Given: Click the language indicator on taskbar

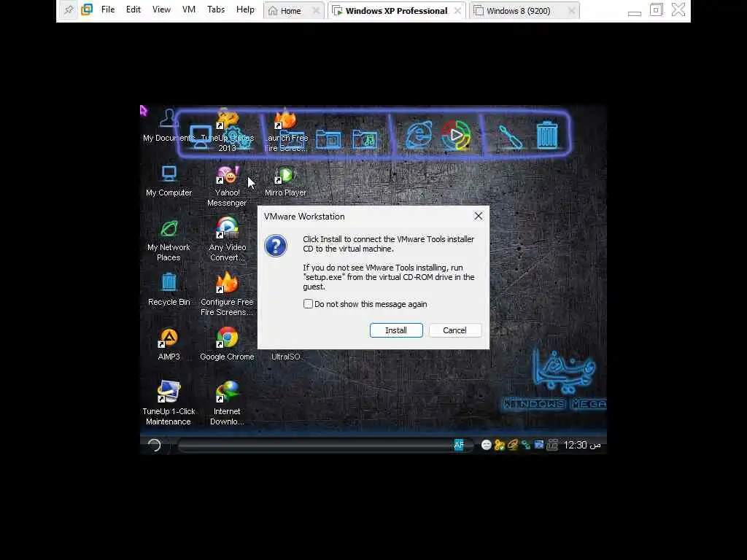Looking at the screenshot, I should coord(459,445).
